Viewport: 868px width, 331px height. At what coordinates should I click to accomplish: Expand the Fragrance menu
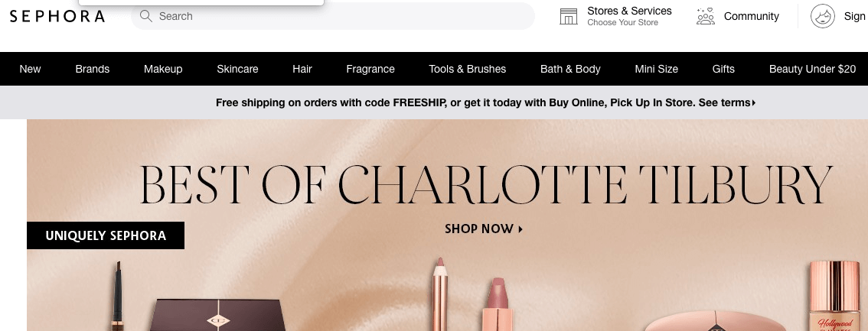tap(370, 69)
